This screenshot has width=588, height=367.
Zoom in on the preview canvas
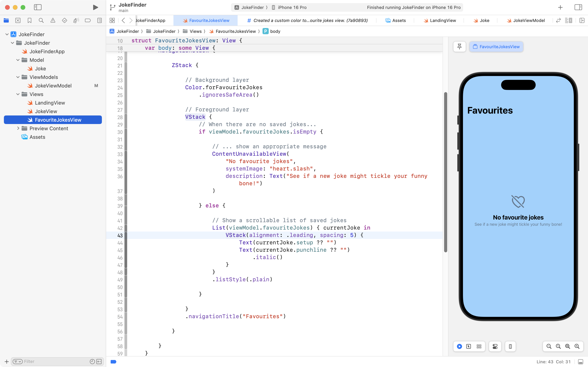click(577, 346)
